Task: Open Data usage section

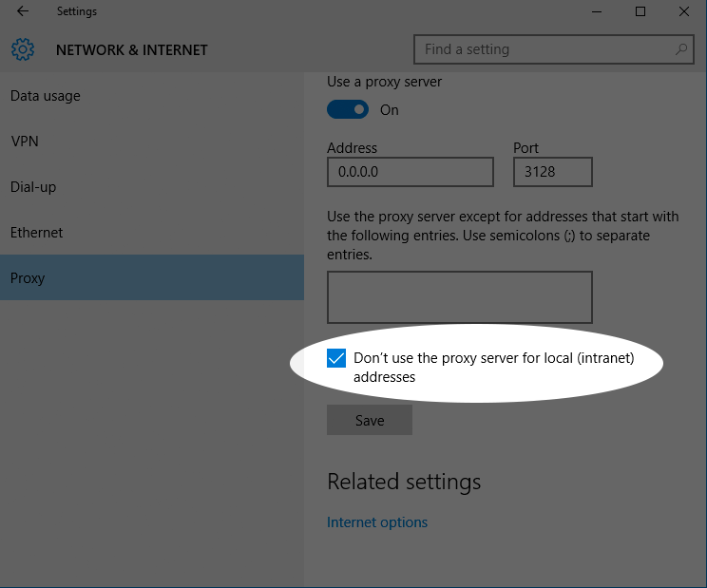Action: 152,96
